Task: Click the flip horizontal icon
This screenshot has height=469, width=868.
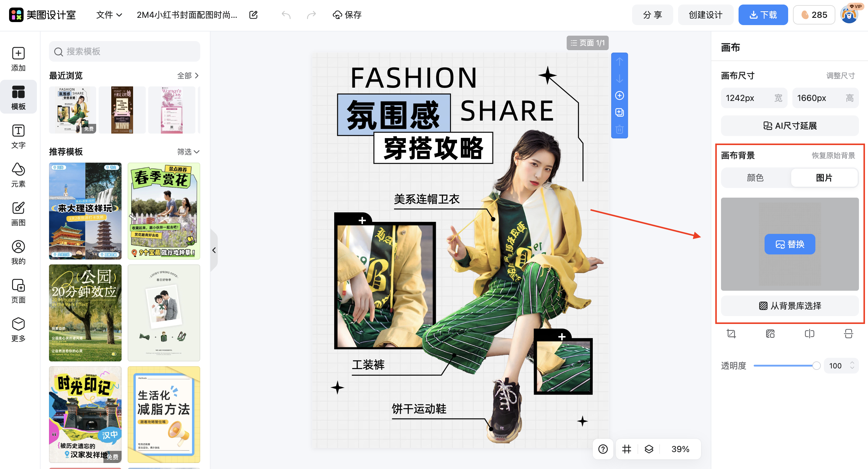Action: point(809,334)
